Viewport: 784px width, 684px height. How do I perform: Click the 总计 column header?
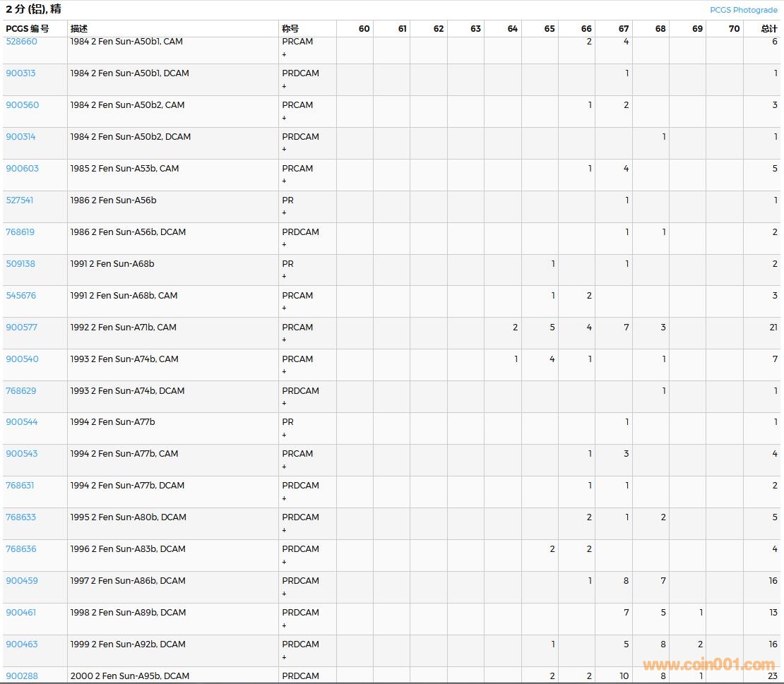pyautogui.click(x=768, y=29)
